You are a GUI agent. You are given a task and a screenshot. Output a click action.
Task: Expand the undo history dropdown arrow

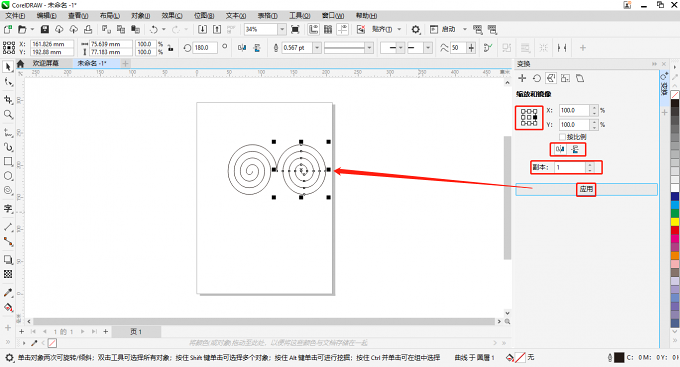[x=163, y=29]
